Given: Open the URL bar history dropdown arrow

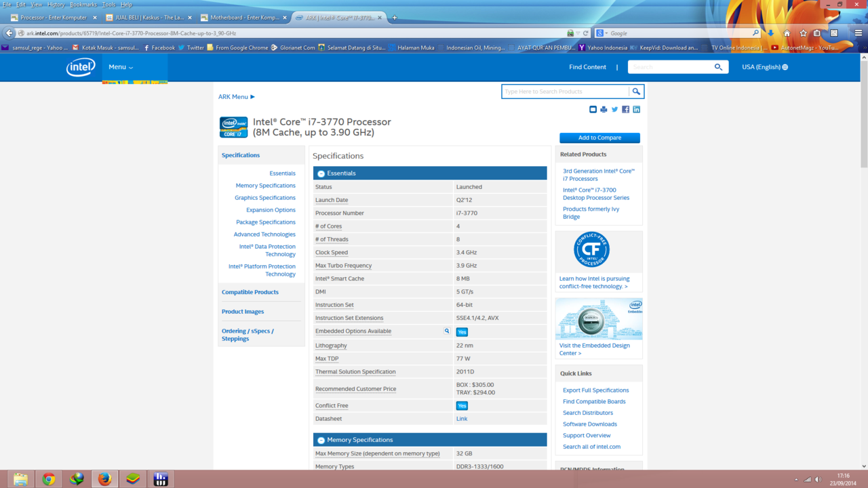Looking at the screenshot, I should [x=578, y=33].
